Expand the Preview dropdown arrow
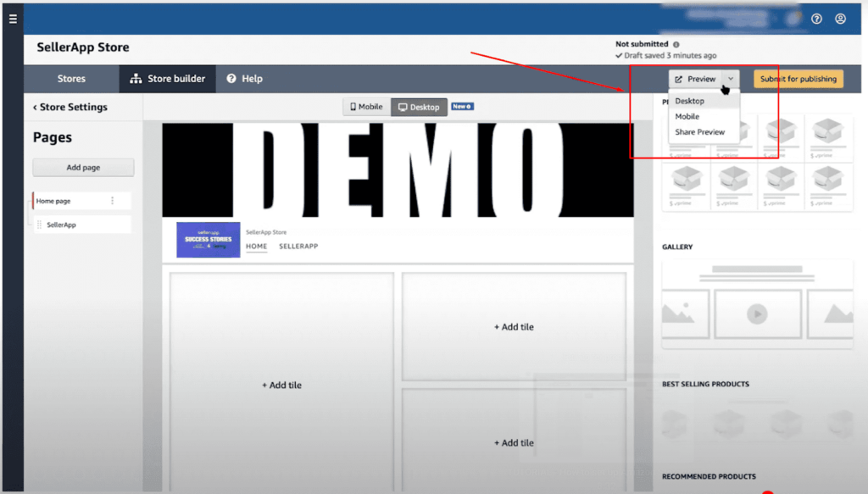The height and width of the screenshot is (494, 868). point(732,79)
